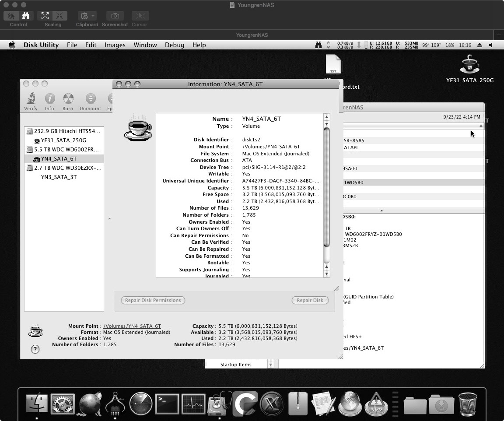Open TextEdit paper-and-pen icon in the dock

click(x=324, y=403)
